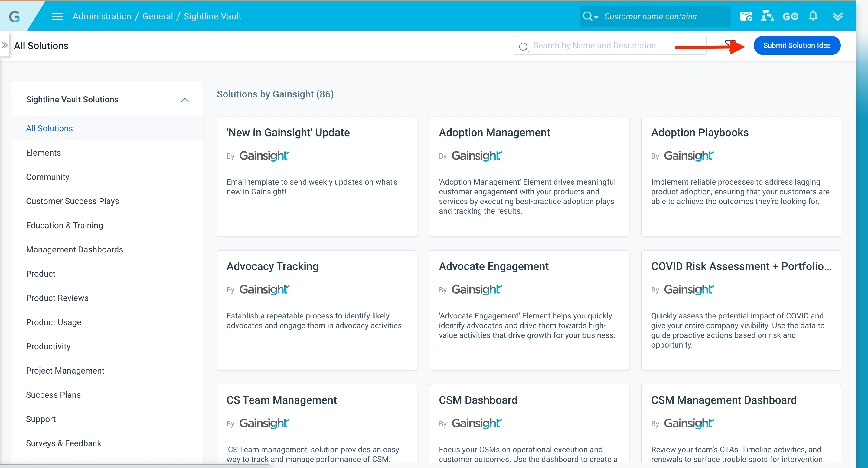Click Gainsight logo on COVID Risk card
The image size is (868, 468).
[x=689, y=290]
